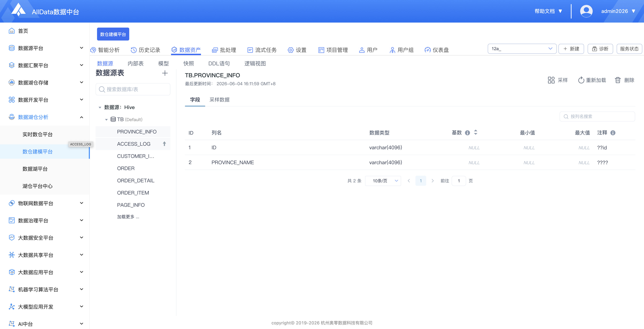The height and width of the screenshot is (329, 644).
Task: Expand the 数据源平台 sidebar menu
Action: [81, 48]
